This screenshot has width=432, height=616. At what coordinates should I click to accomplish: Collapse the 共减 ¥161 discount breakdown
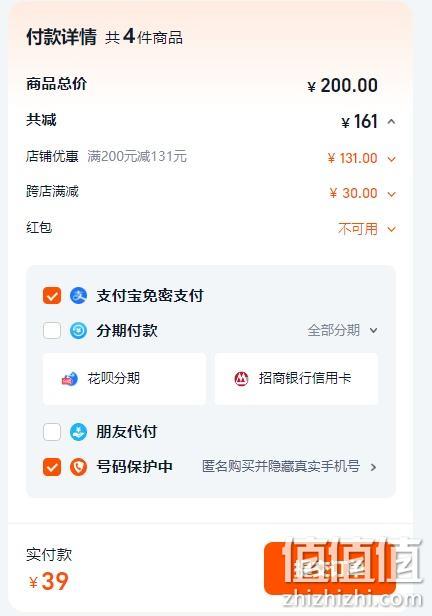391,121
